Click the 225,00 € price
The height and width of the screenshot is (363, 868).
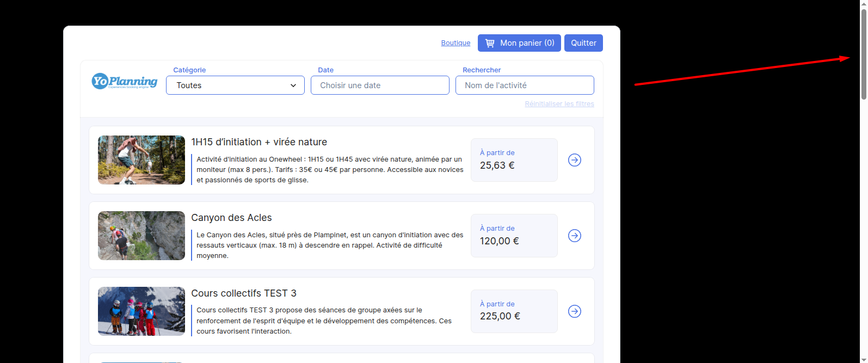[x=500, y=316]
